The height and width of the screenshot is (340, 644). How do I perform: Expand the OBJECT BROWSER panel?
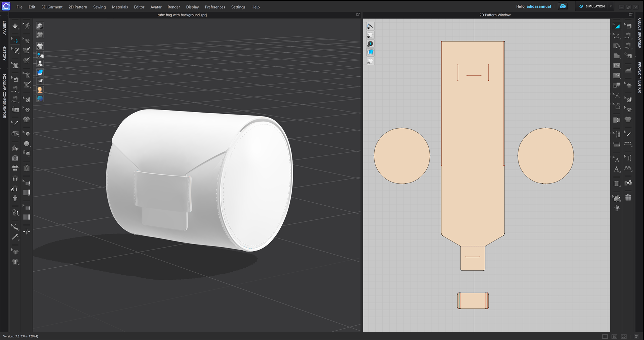click(639, 35)
